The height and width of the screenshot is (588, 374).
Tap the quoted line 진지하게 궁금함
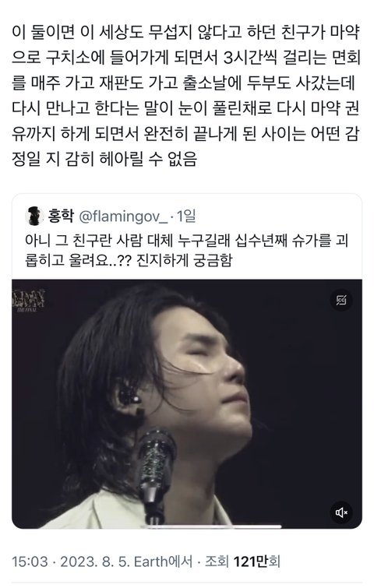point(184,259)
